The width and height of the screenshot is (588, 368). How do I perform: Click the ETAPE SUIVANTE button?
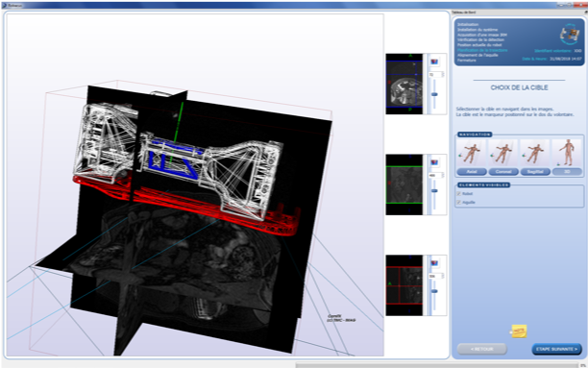click(x=556, y=349)
